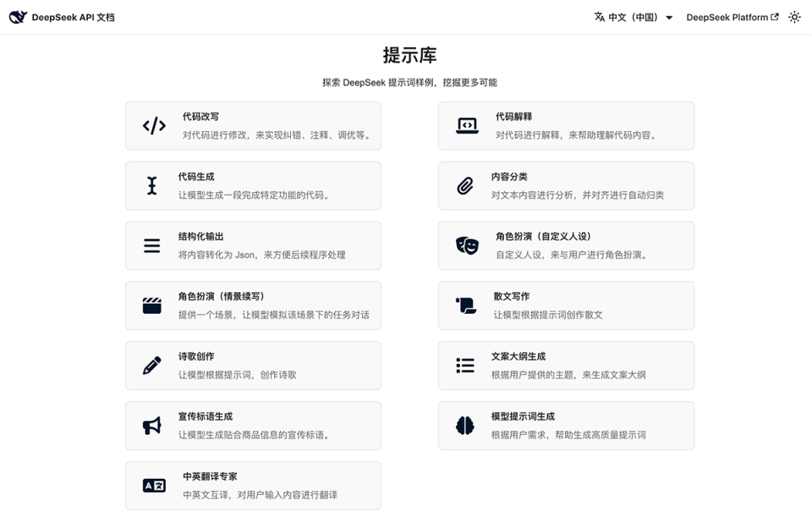Click the 诗歌创作 pencil icon
The width and height of the screenshot is (812, 512).
pyautogui.click(x=152, y=366)
